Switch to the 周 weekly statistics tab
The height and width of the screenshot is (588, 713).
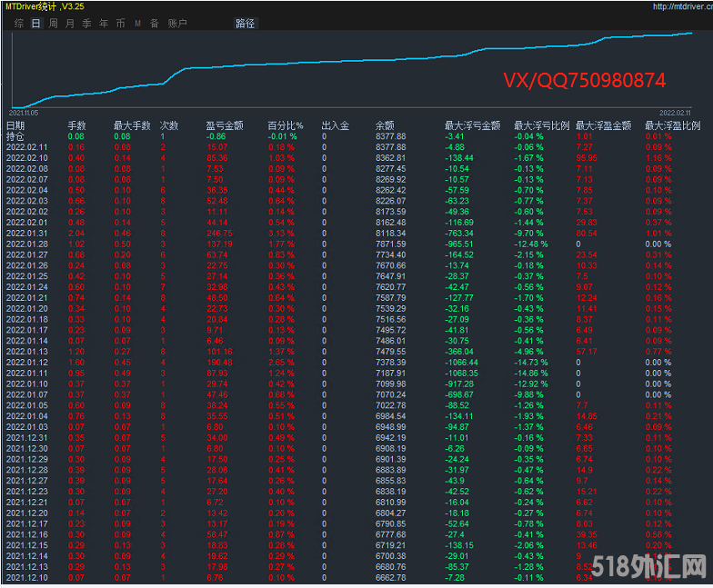click(54, 24)
